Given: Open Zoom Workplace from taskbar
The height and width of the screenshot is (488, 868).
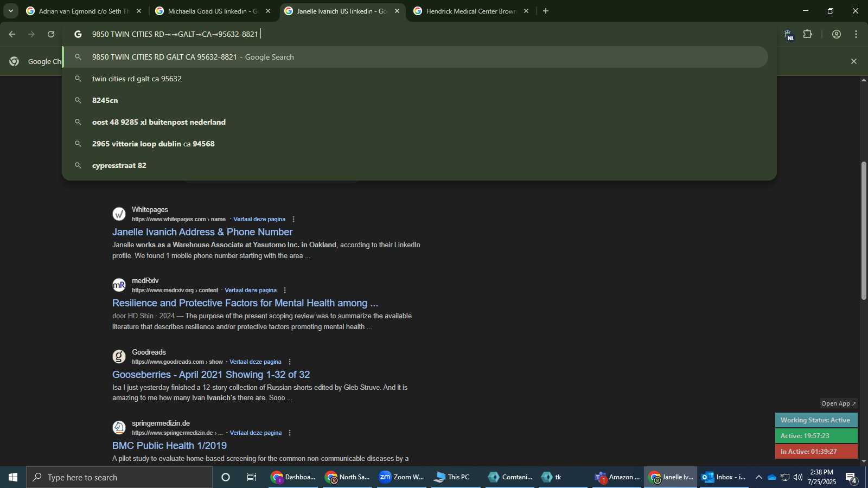Looking at the screenshot, I should 401,477.
